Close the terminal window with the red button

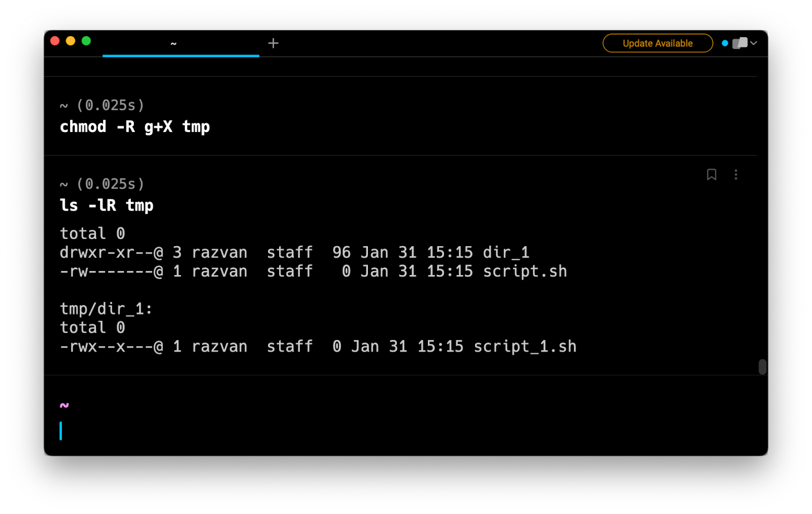[55, 41]
